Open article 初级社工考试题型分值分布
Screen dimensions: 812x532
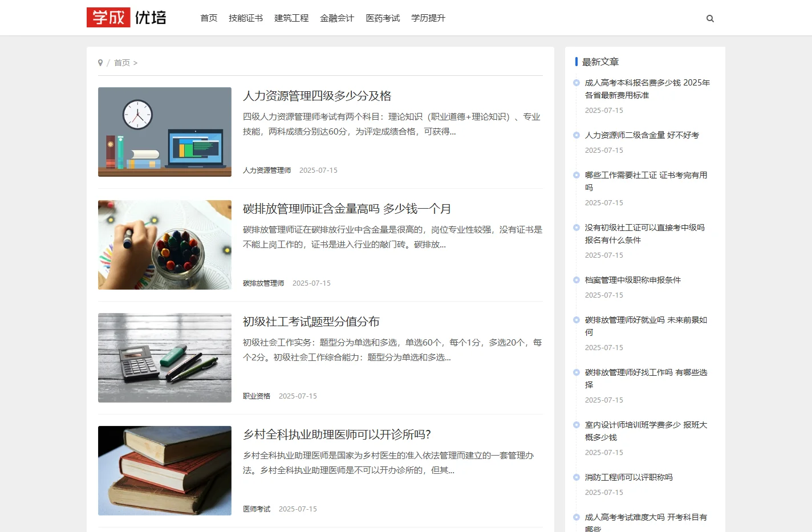click(x=311, y=322)
